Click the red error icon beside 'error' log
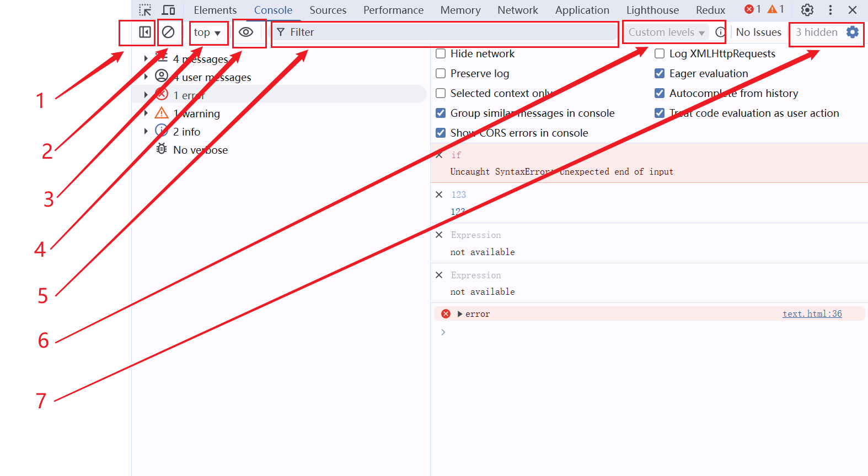Viewport: 868px width, 476px height. (446, 314)
